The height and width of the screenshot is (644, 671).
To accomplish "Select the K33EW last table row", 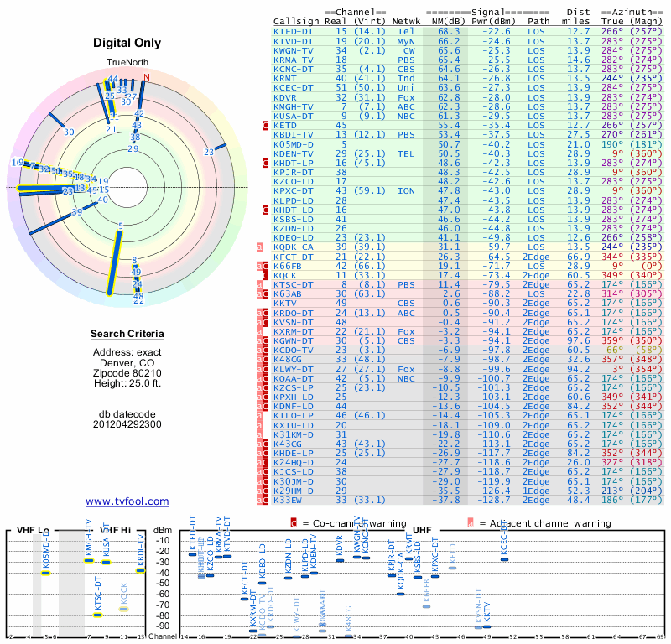I will pyautogui.click(x=468, y=500).
